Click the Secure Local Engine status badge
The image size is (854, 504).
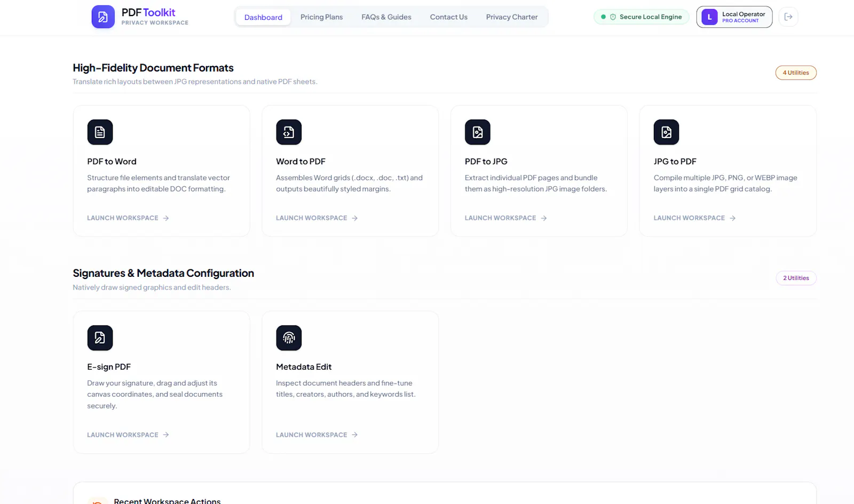pos(642,17)
